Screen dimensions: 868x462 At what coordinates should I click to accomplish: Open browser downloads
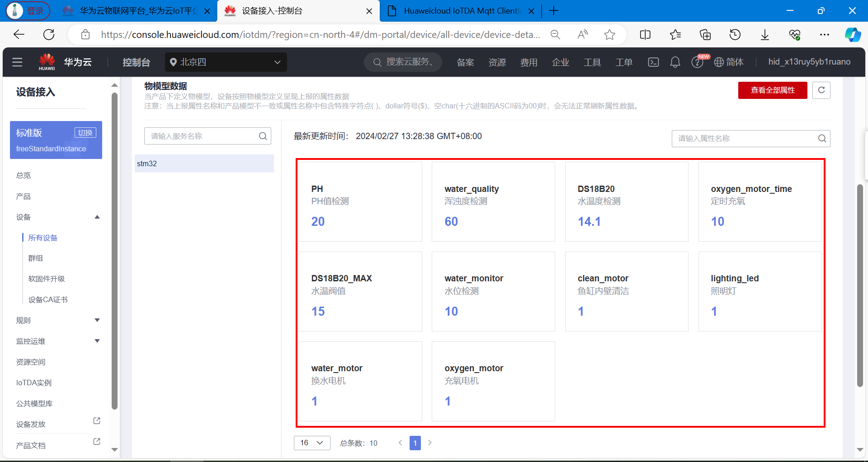(765, 35)
